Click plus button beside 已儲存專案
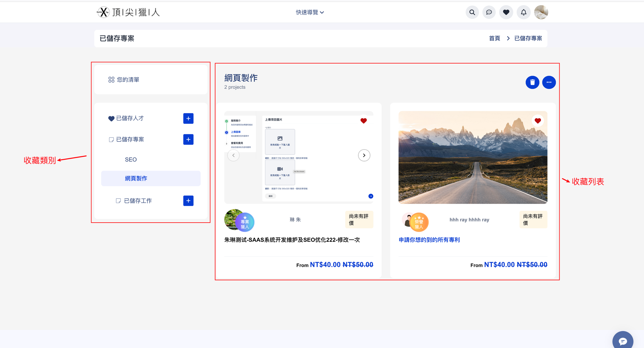 188,140
